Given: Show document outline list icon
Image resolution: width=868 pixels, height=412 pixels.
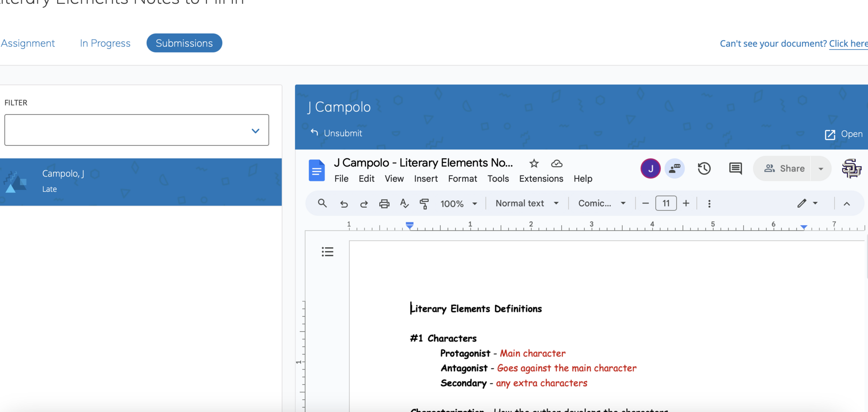Looking at the screenshot, I should point(327,252).
